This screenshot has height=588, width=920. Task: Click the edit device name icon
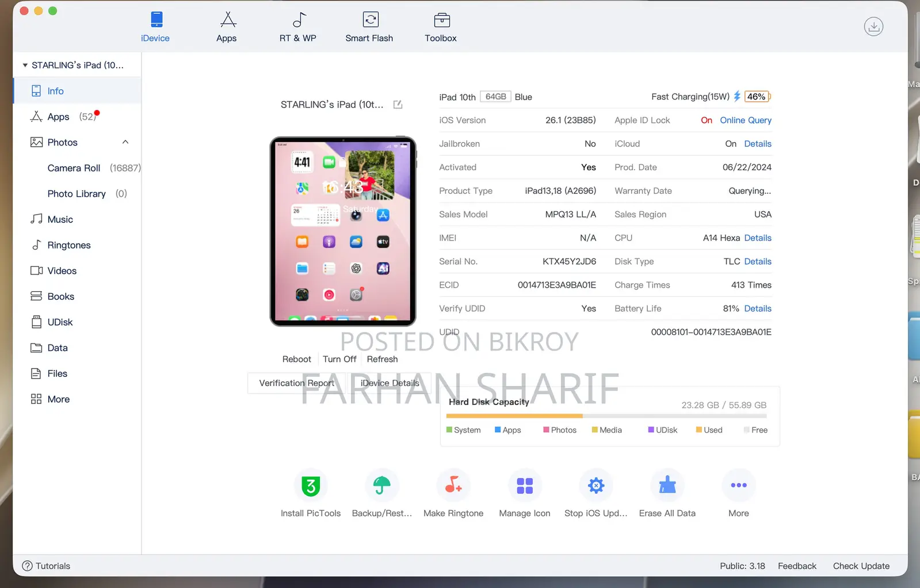click(x=398, y=105)
